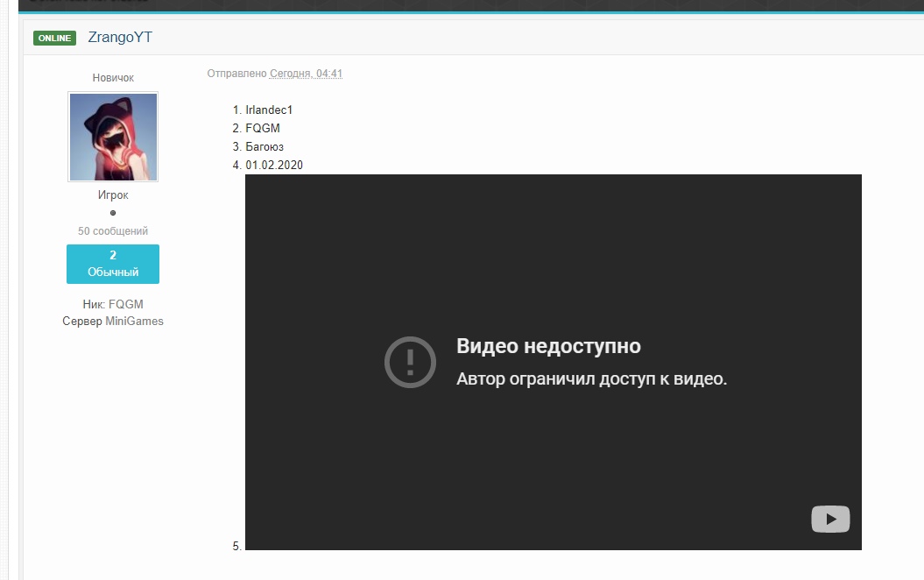Click the rank label Новичок

click(112, 77)
